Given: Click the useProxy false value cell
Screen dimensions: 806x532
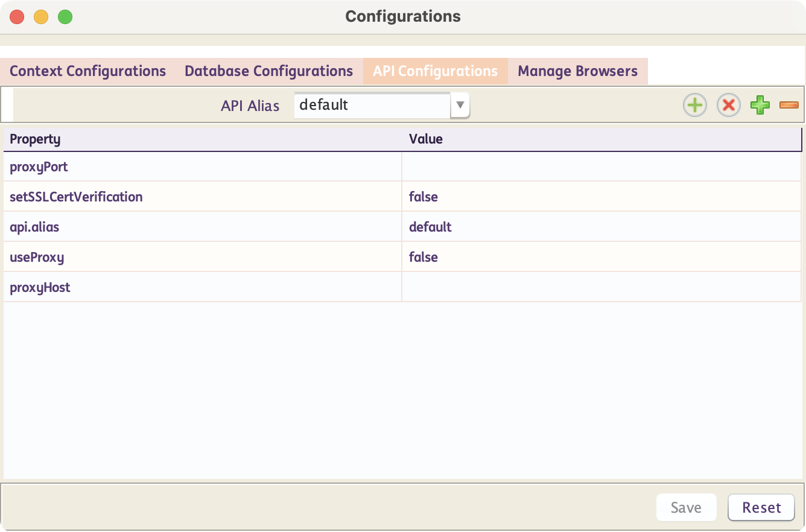Looking at the screenshot, I should point(601,258).
